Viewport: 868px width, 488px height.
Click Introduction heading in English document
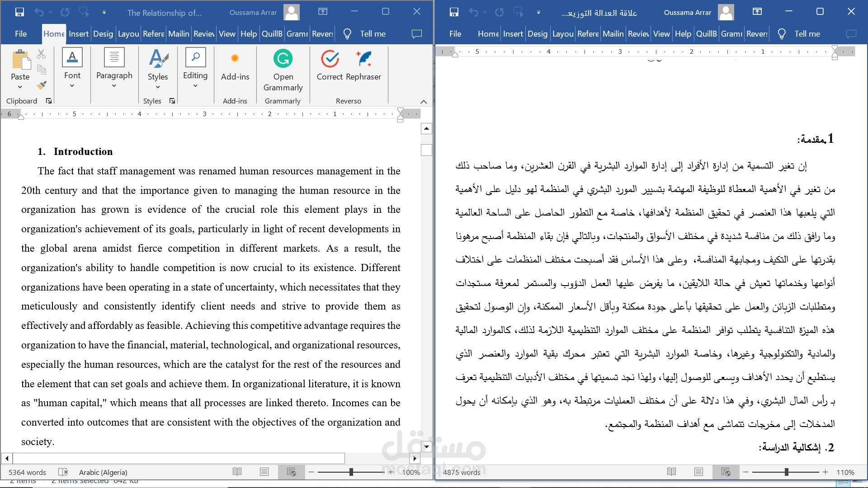click(x=83, y=152)
